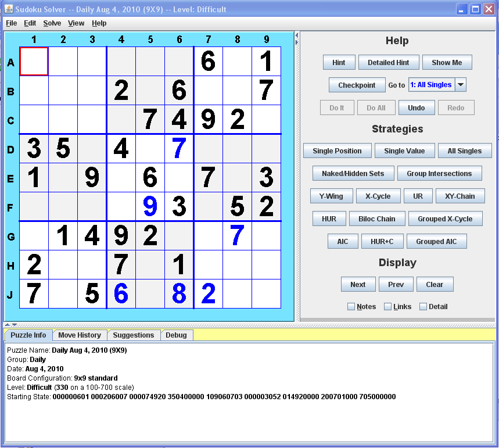Run the Grouped X-Cycle strategy
Viewport: 499px width, 448px height.
(445, 218)
